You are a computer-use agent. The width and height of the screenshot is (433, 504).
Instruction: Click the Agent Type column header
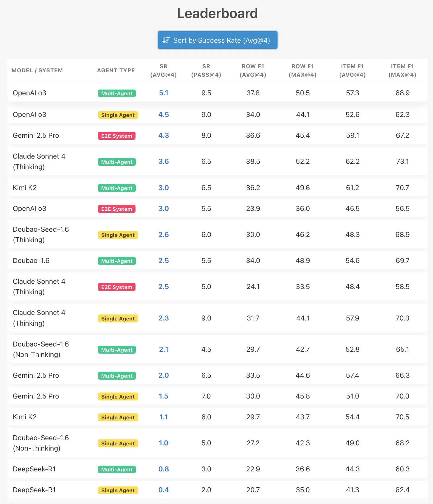(x=116, y=70)
